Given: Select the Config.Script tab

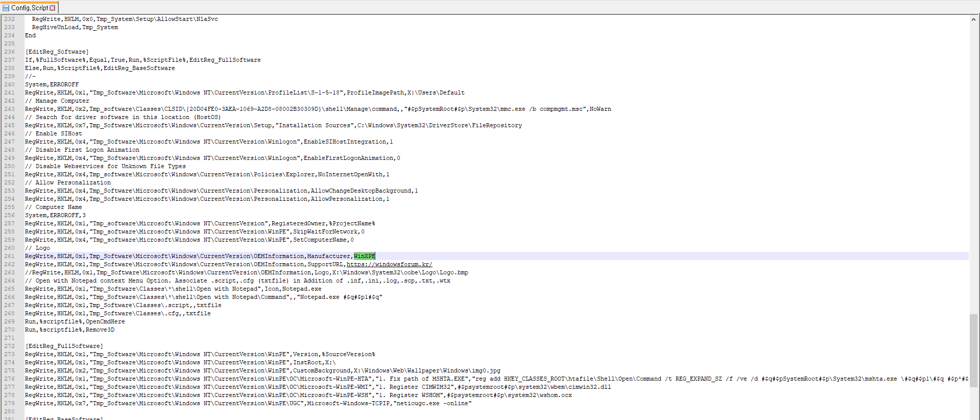Looking at the screenshot, I should [x=29, y=8].
